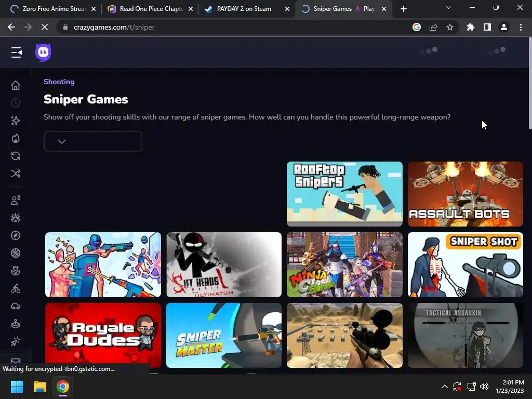
Task: Open the Casual joystick category icon
Action: (x=15, y=324)
